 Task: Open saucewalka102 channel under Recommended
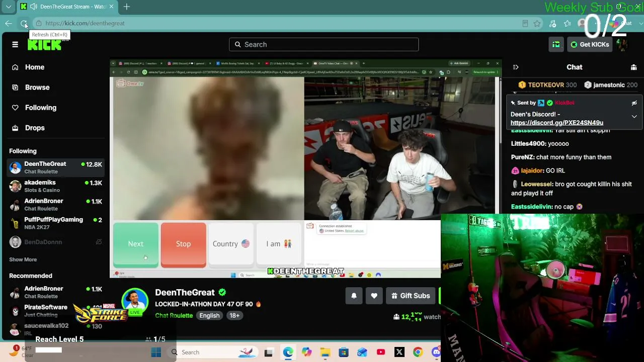(55, 329)
